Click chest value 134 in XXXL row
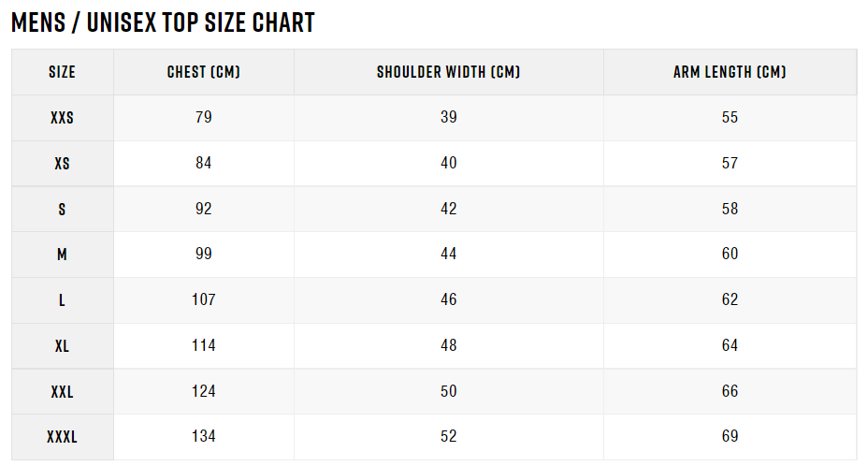The image size is (868, 466). pyautogui.click(x=204, y=436)
